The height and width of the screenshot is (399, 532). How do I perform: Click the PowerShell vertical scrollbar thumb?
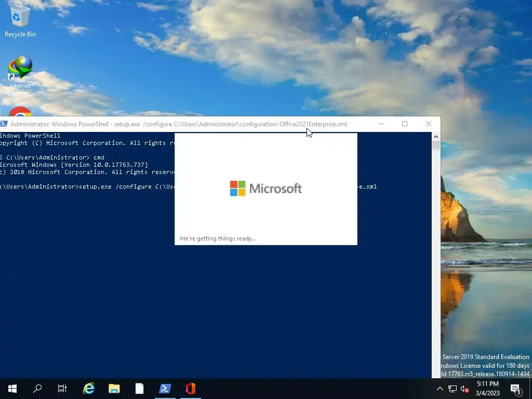pyautogui.click(x=436, y=145)
